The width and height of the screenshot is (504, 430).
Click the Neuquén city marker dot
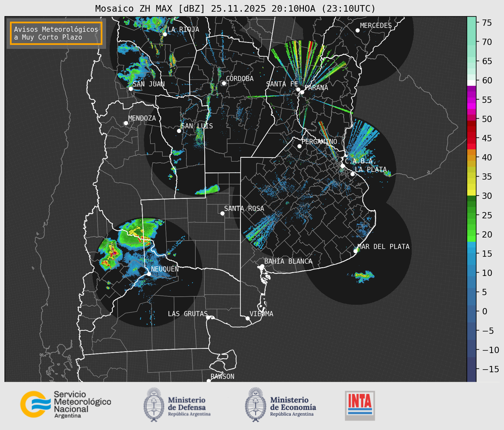tap(149, 274)
